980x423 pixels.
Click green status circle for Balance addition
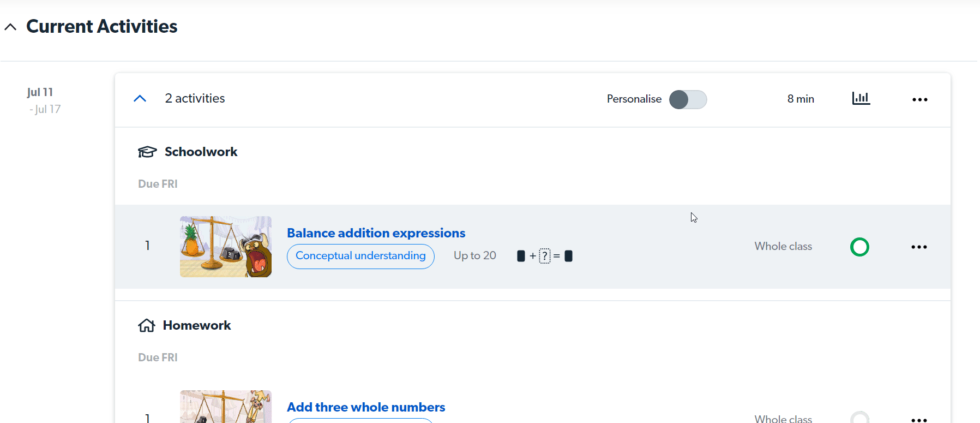coord(859,247)
